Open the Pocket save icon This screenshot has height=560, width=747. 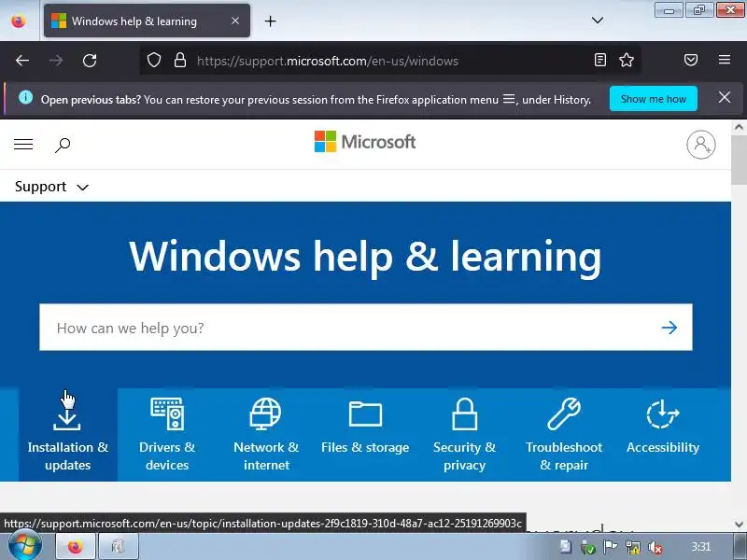click(x=691, y=60)
